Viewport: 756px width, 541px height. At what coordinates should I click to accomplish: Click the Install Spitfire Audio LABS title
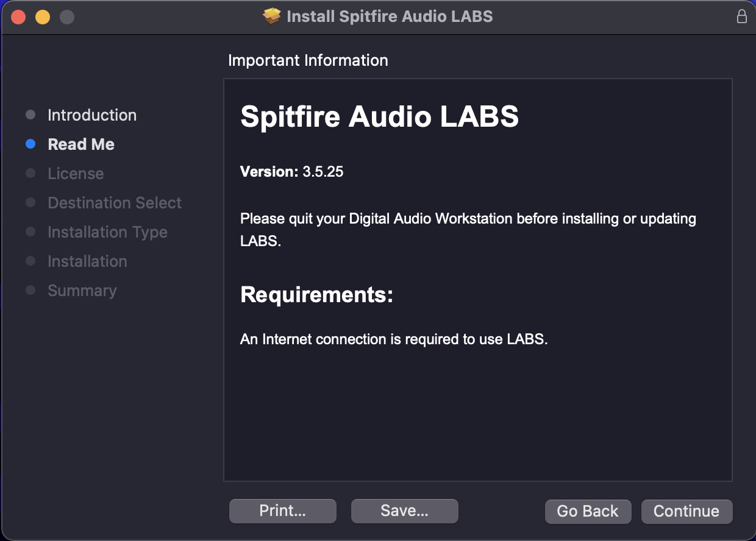[x=390, y=16]
